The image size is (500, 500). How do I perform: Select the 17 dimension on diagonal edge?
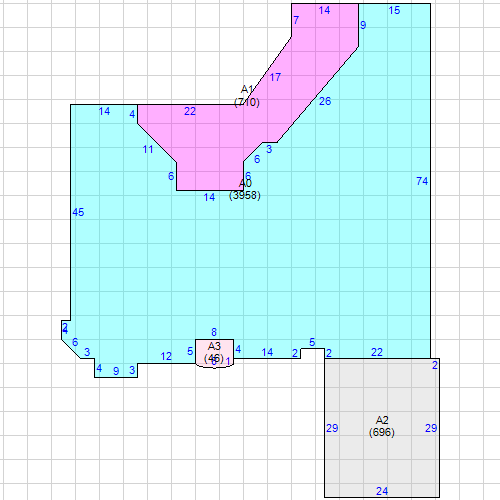275,77
